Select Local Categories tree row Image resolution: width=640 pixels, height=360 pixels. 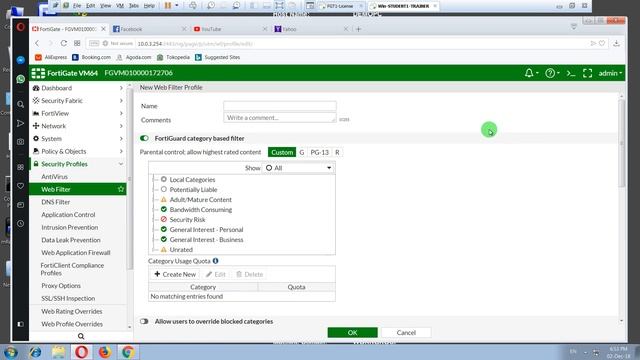[192, 179]
